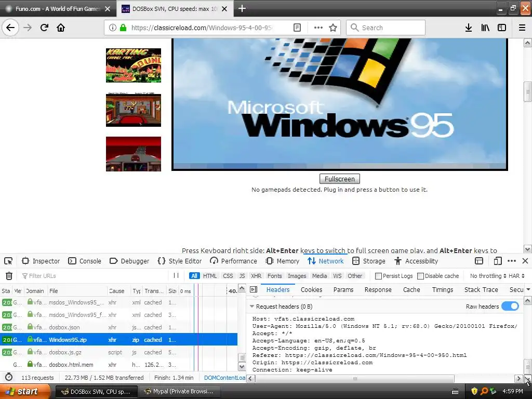Viewport: 532px width, 399px height.
Task: Pick an element with the devtools picker
Action: [8, 261]
